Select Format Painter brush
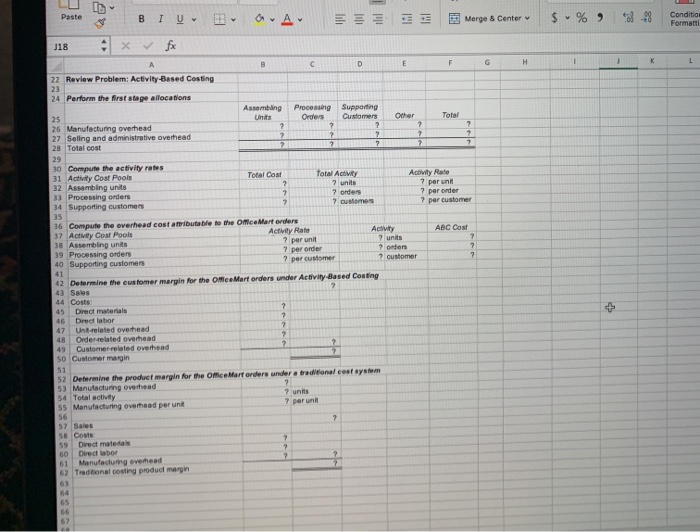 point(100,23)
